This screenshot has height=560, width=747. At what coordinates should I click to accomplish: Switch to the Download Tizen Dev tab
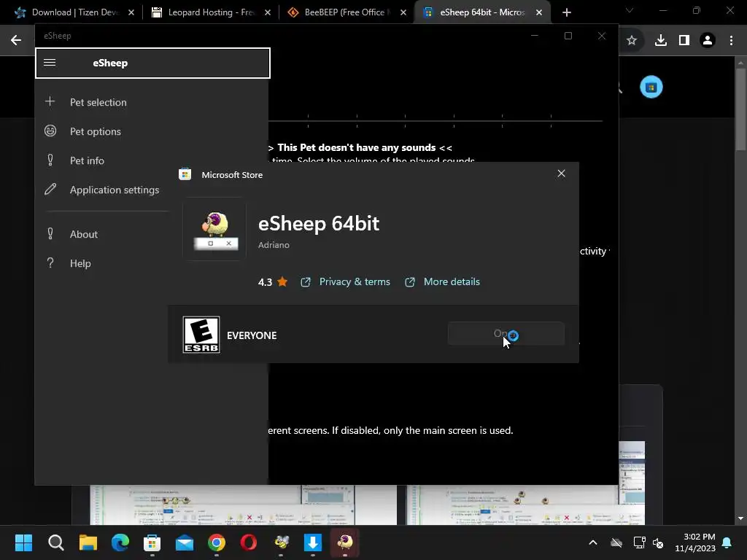click(74, 12)
